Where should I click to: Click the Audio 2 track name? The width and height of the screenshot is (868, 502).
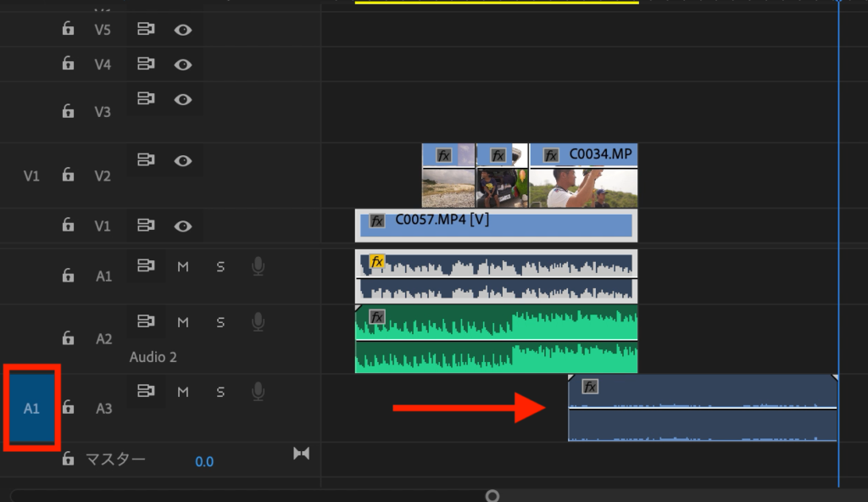tap(153, 357)
